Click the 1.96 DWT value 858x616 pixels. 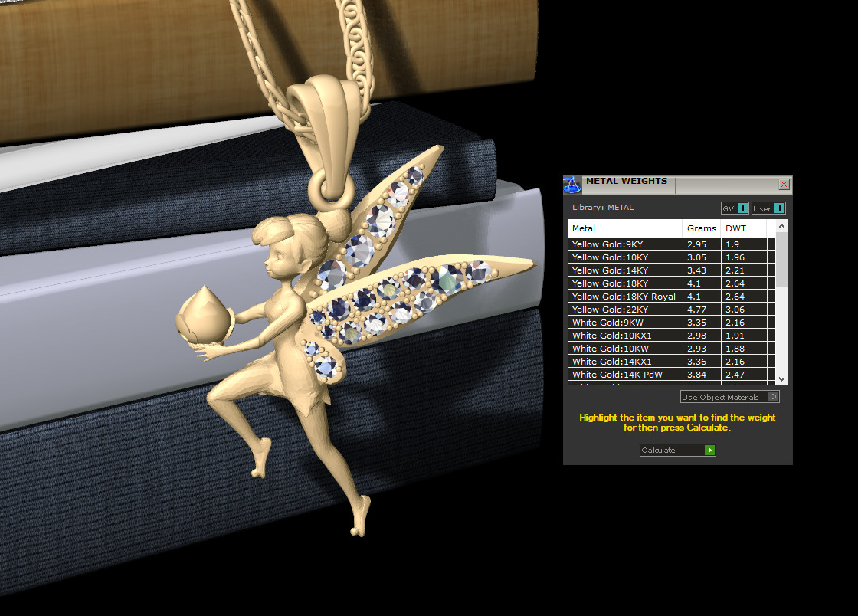(735, 257)
